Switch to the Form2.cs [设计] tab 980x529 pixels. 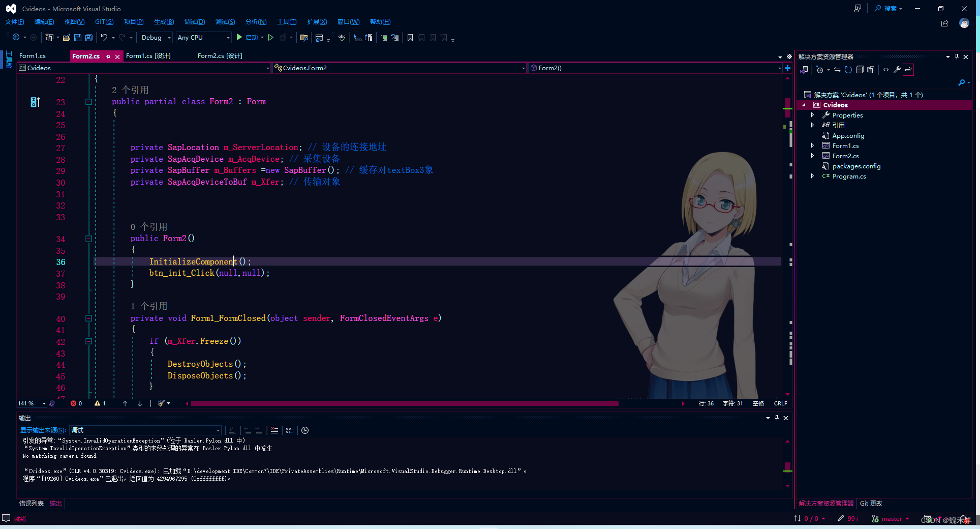tap(219, 56)
